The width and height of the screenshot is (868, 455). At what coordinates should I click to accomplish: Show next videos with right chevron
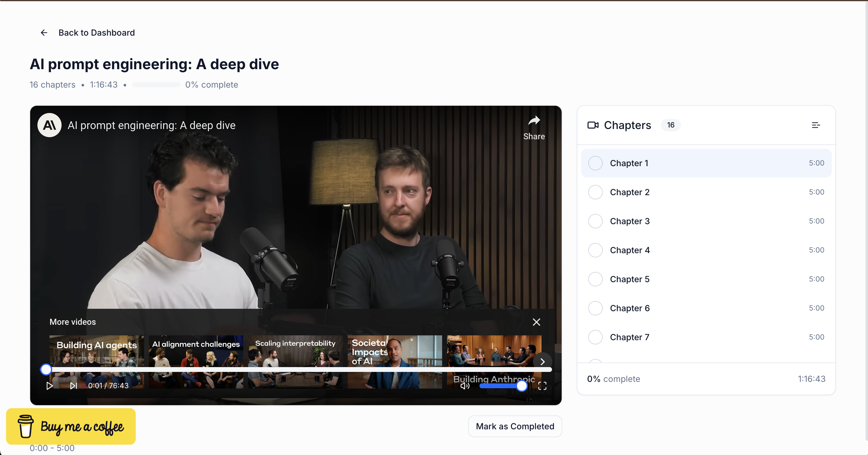coord(542,362)
